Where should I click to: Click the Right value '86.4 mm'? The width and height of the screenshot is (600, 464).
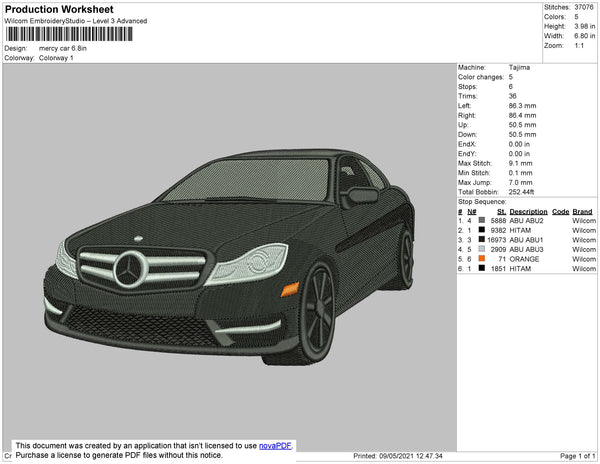522,115
